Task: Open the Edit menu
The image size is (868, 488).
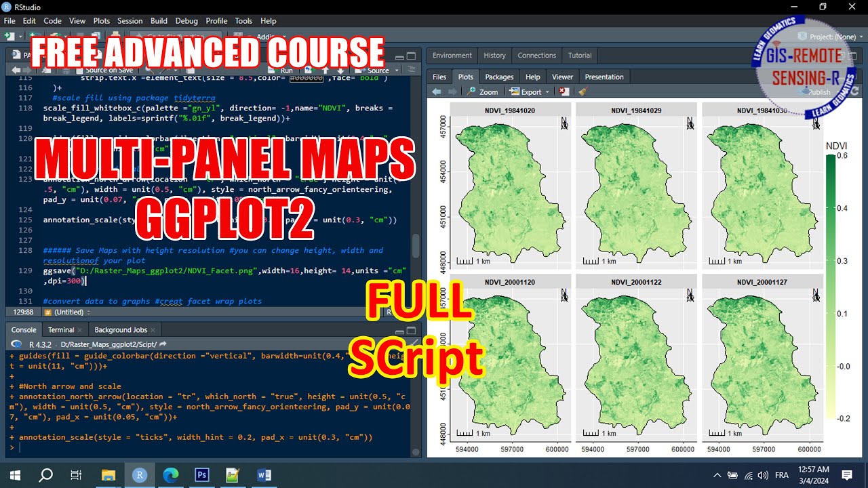Action: (29, 21)
